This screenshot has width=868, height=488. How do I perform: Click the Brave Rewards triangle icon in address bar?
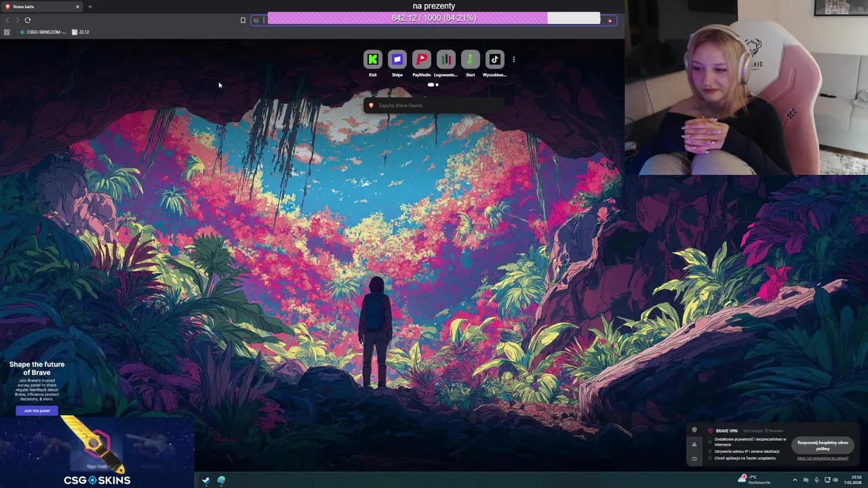(610, 20)
